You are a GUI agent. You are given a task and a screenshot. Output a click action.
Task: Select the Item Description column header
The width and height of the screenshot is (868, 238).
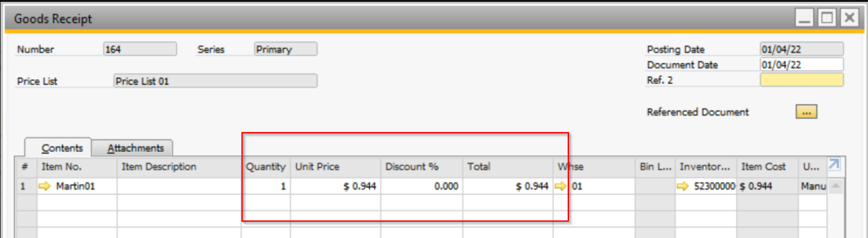tap(179, 167)
